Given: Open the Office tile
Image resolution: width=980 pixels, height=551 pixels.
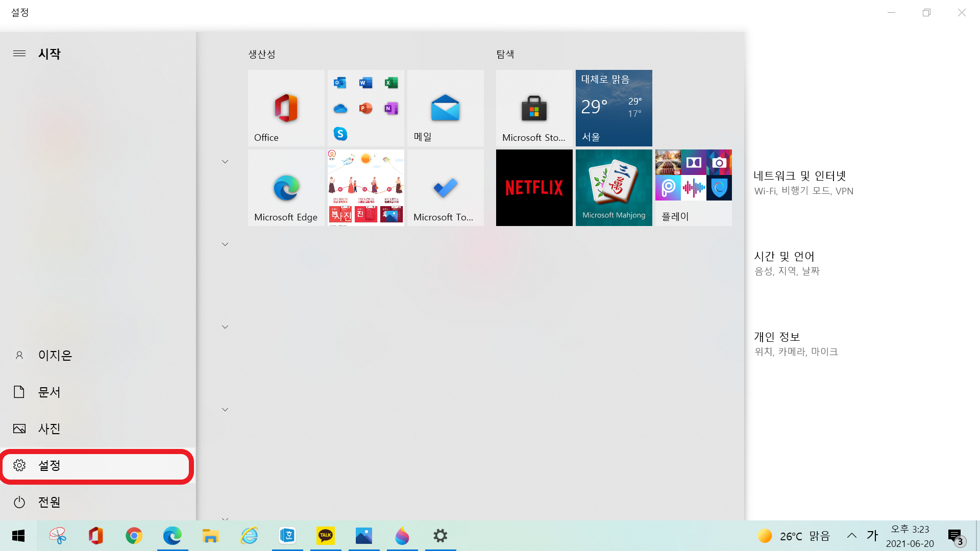Looking at the screenshot, I should click(x=286, y=108).
